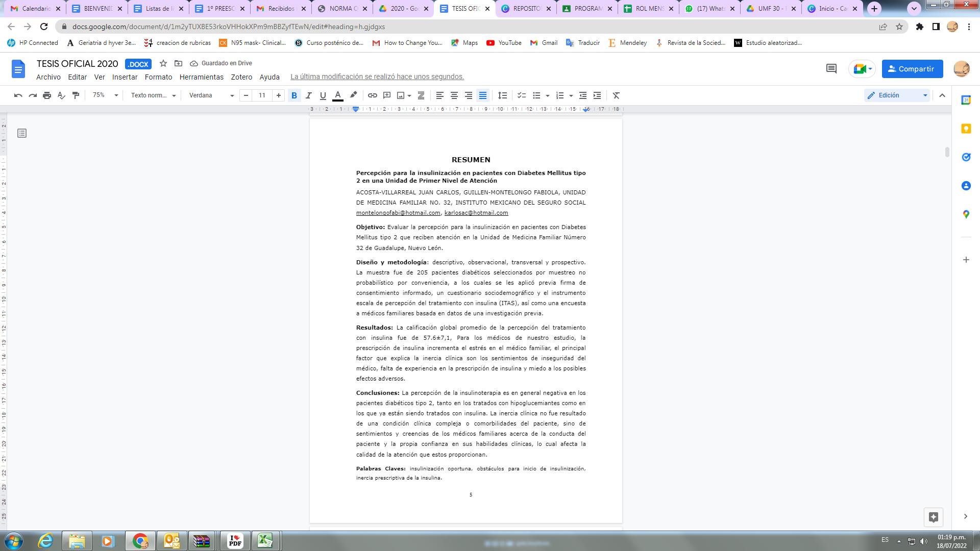This screenshot has height=551, width=980.
Task: Open line and paragraph spacing
Action: (x=503, y=95)
